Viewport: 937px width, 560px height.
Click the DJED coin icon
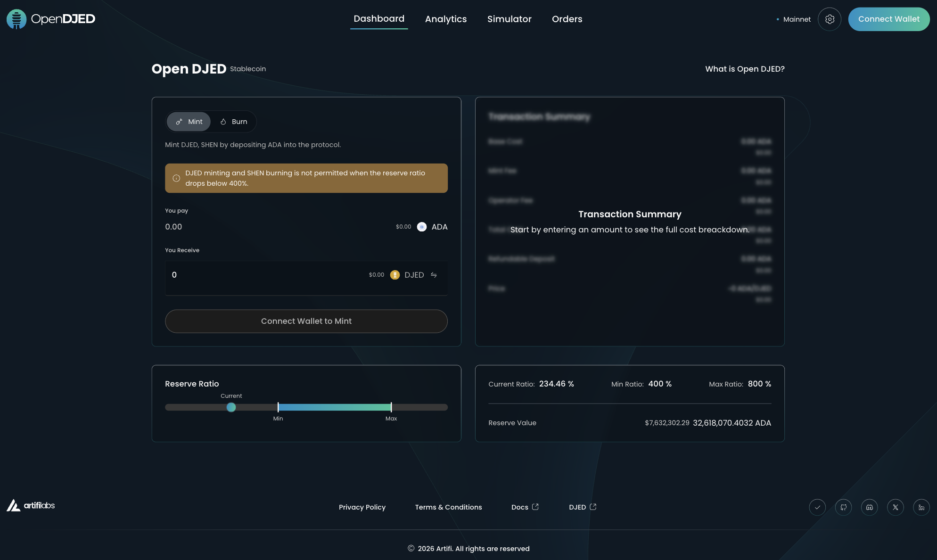tap(395, 275)
